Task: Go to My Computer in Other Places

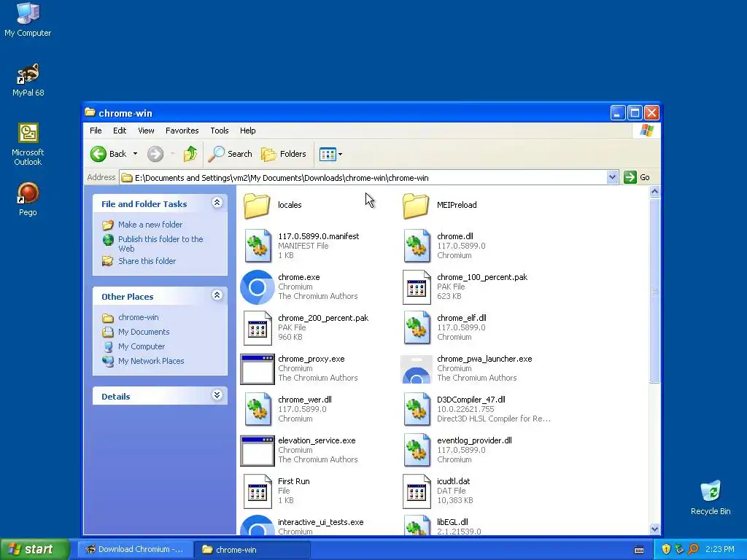Action: pos(142,346)
